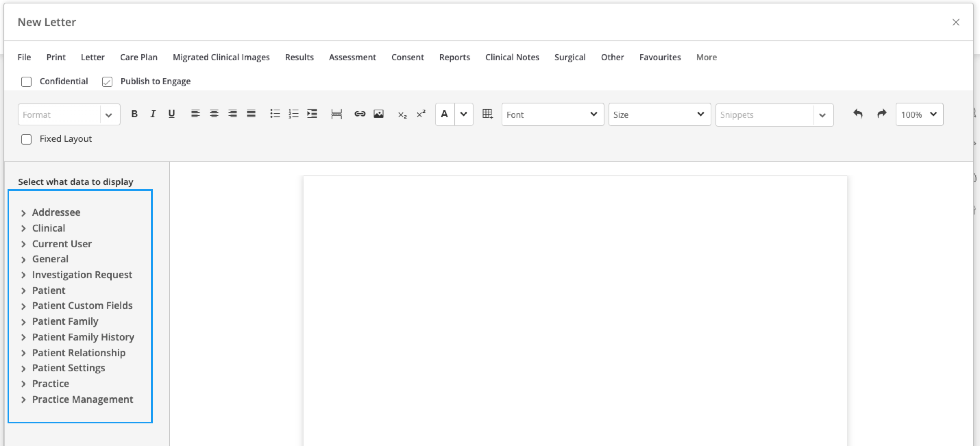Open the Letter menu
This screenshot has width=980, height=446.
point(93,58)
